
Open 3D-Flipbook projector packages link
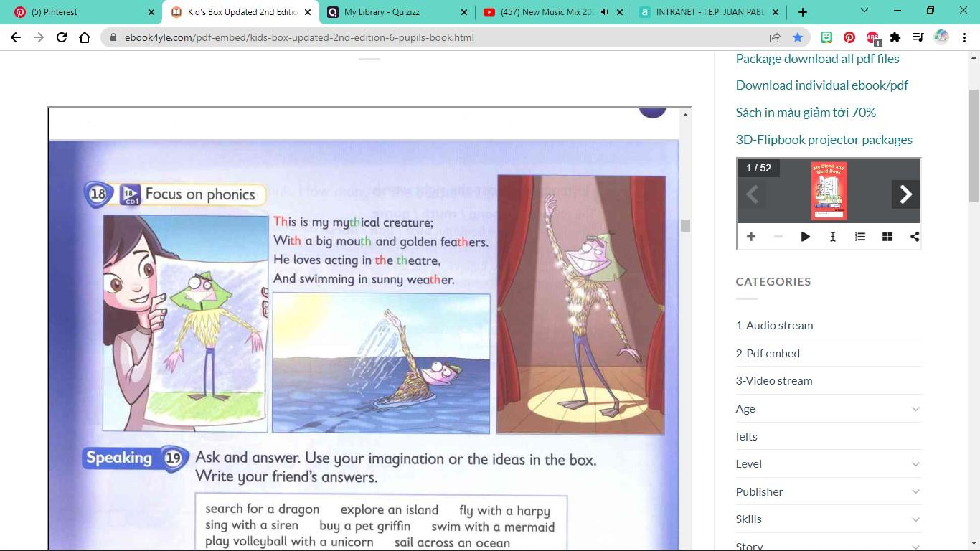click(824, 140)
